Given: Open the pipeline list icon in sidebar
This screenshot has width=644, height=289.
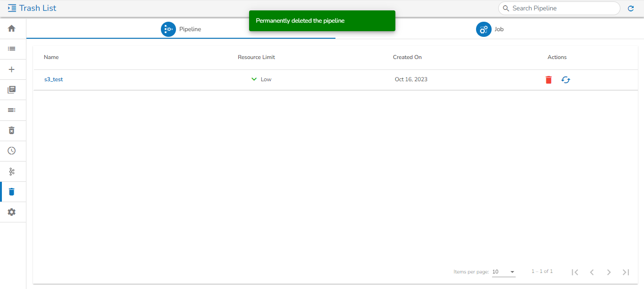Looking at the screenshot, I should 12,49.
